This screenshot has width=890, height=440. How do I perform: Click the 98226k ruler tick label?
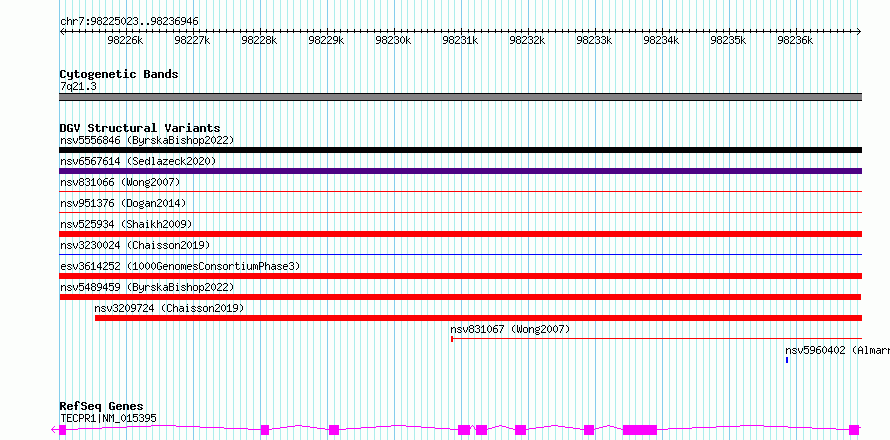125,40
